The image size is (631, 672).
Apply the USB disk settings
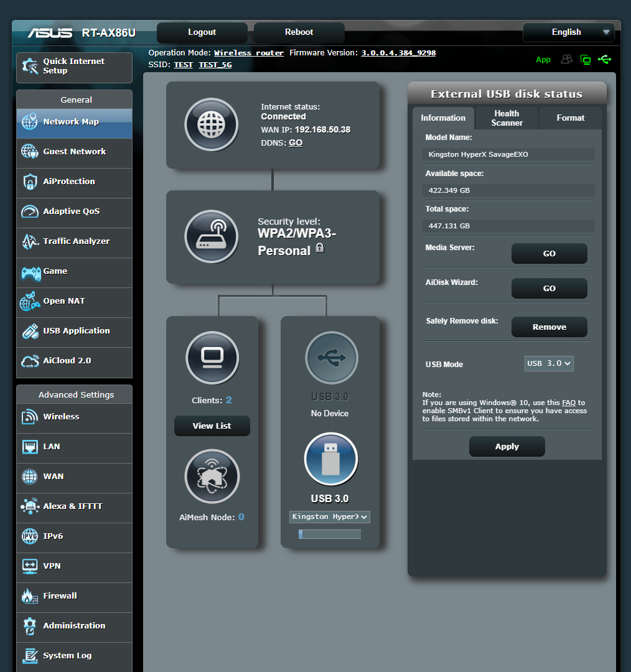point(507,446)
